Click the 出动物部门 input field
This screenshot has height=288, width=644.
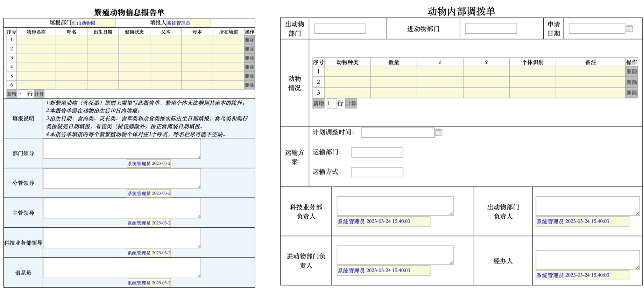pyautogui.click(x=340, y=29)
